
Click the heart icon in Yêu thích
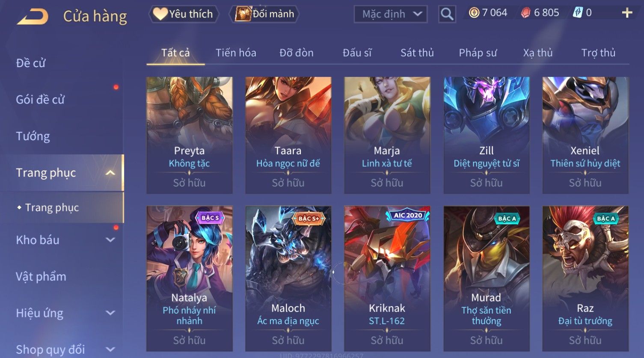click(x=160, y=14)
